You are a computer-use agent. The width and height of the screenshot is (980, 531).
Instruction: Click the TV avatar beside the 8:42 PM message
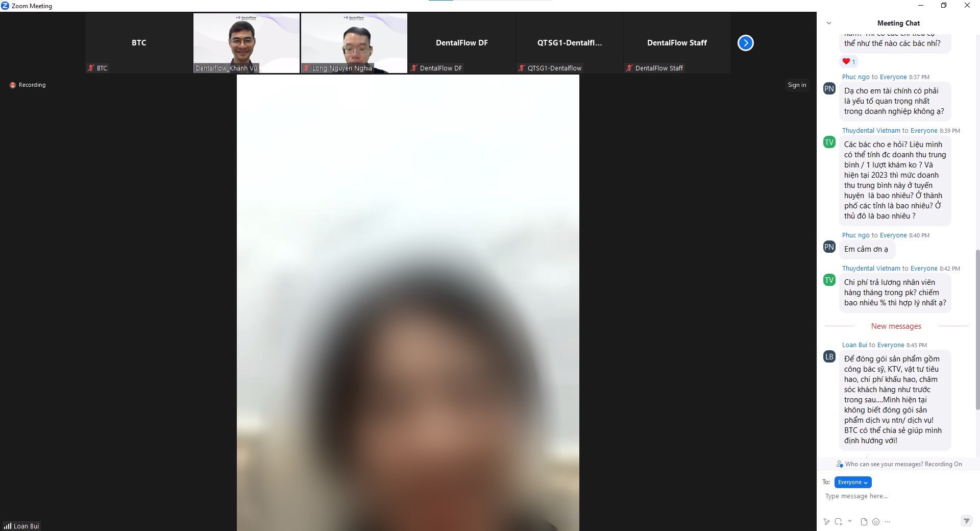pyautogui.click(x=829, y=280)
